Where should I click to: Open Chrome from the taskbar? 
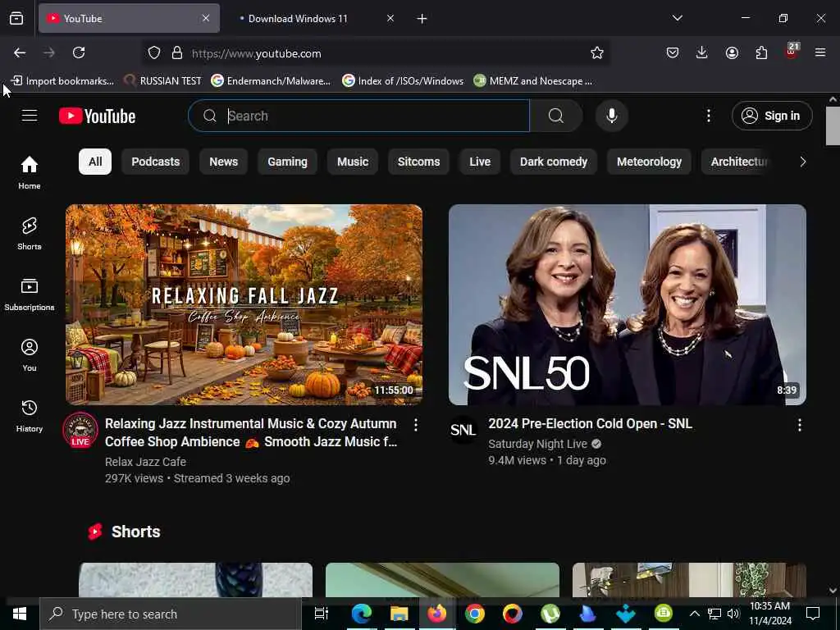475,614
